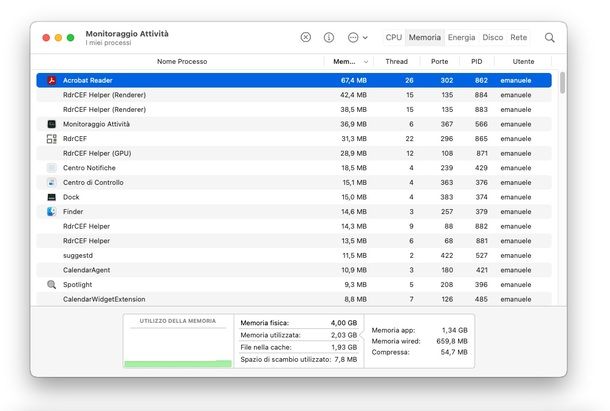
Task: Click the Compressa 54,7 MB value
Action: tap(454, 352)
